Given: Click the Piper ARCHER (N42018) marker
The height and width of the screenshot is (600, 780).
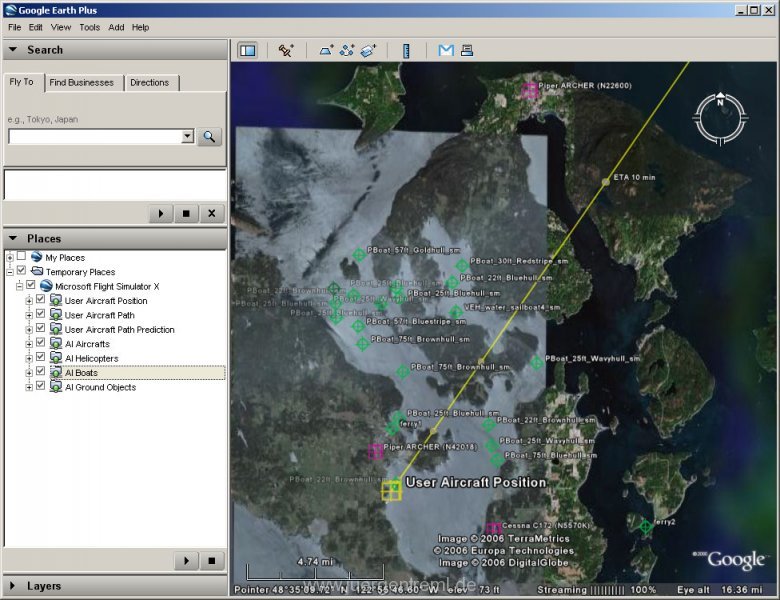Looking at the screenshot, I should pos(376,451).
